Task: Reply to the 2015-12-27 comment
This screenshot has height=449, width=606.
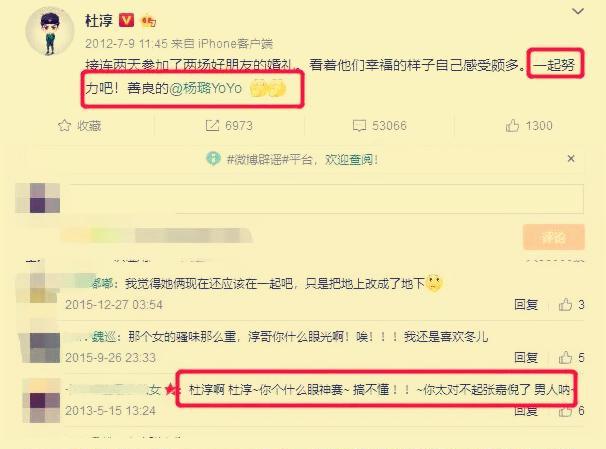Action: coord(526,304)
